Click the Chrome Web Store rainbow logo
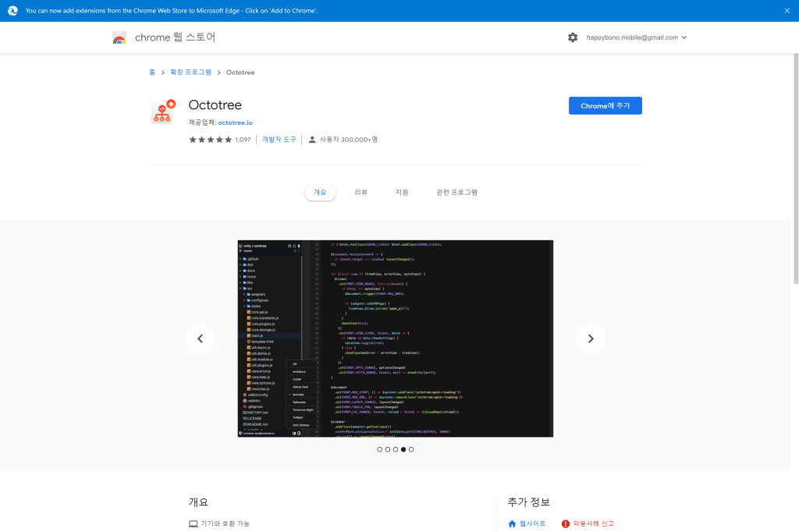 (x=119, y=37)
